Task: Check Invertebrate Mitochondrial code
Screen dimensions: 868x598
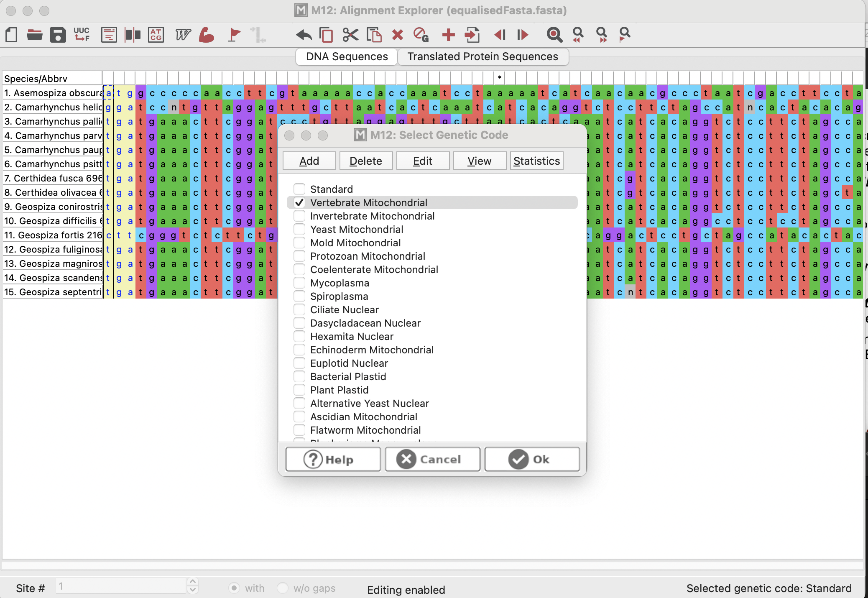Action: pos(299,216)
